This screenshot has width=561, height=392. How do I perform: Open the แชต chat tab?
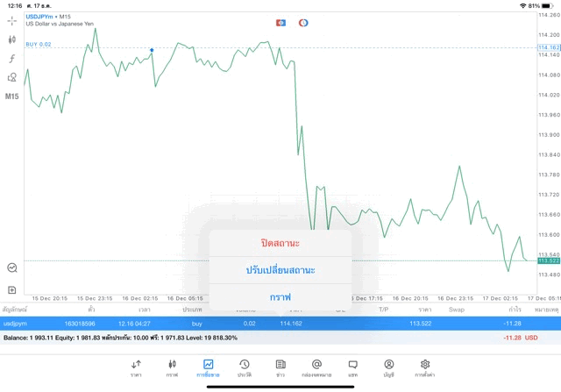click(x=352, y=367)
